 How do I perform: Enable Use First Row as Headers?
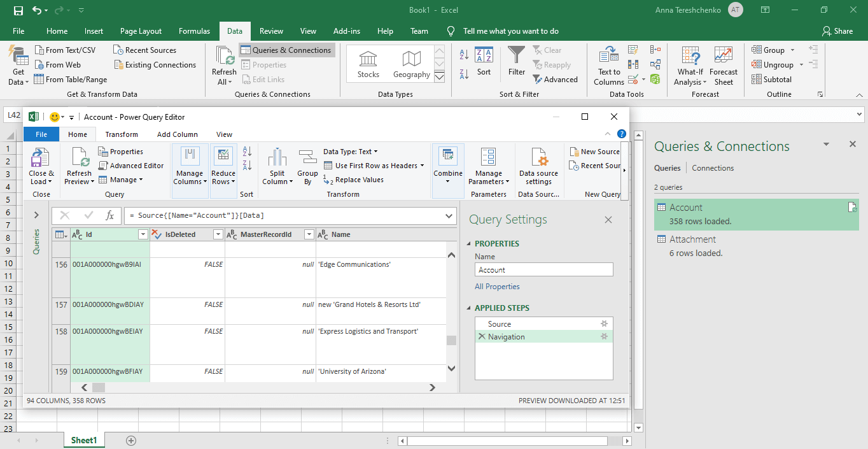click(x=375, y=166)
